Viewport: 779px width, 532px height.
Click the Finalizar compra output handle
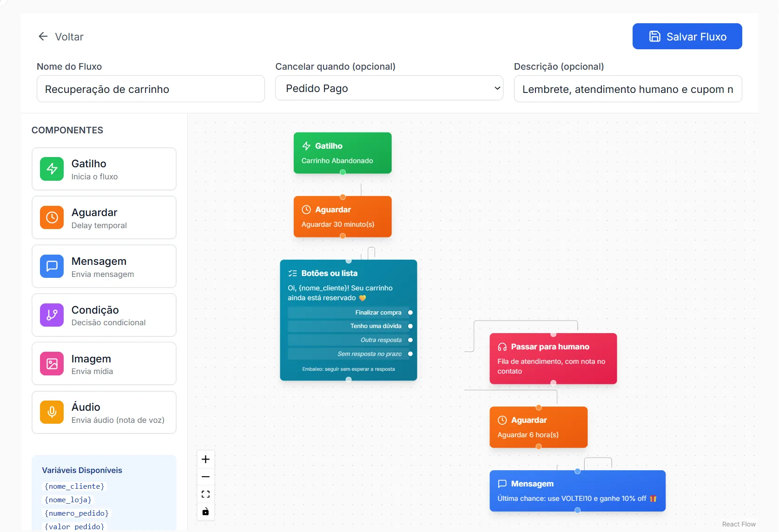tap(410, 313)
